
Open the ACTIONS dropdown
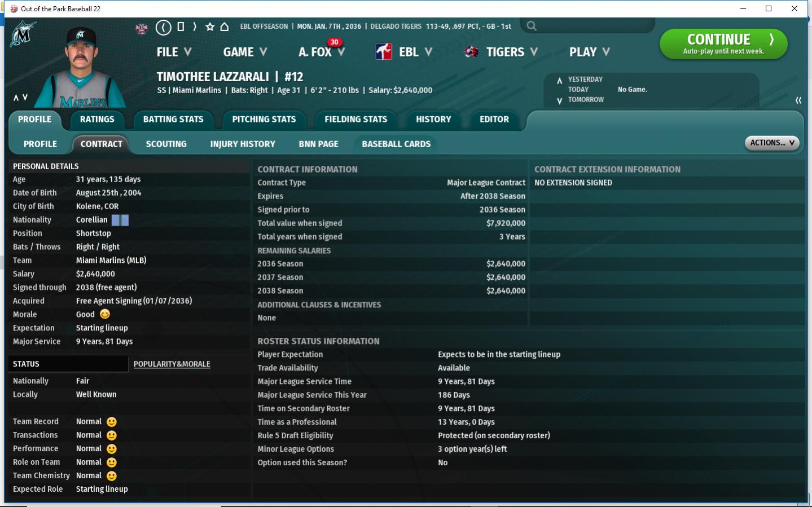coord(771,143)
